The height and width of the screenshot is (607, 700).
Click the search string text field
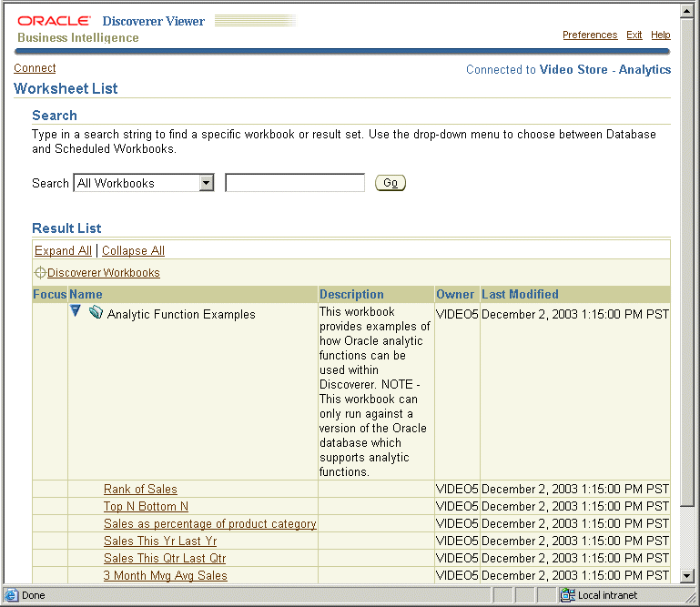click(x=294, y=183)
